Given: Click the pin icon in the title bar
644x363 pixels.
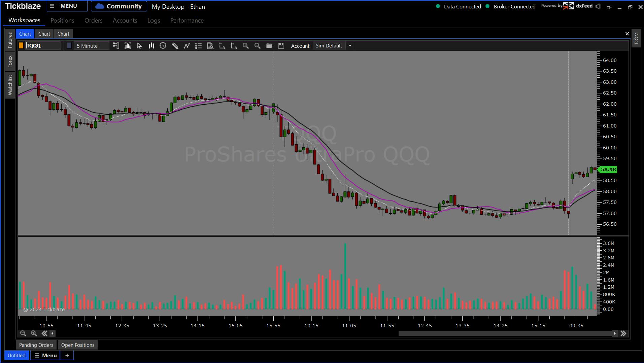Looking at the screenshot, I should 609,7.
